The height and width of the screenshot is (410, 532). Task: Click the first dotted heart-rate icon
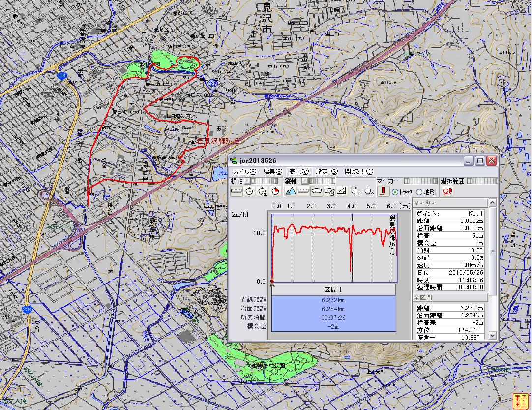coord(355,191)
